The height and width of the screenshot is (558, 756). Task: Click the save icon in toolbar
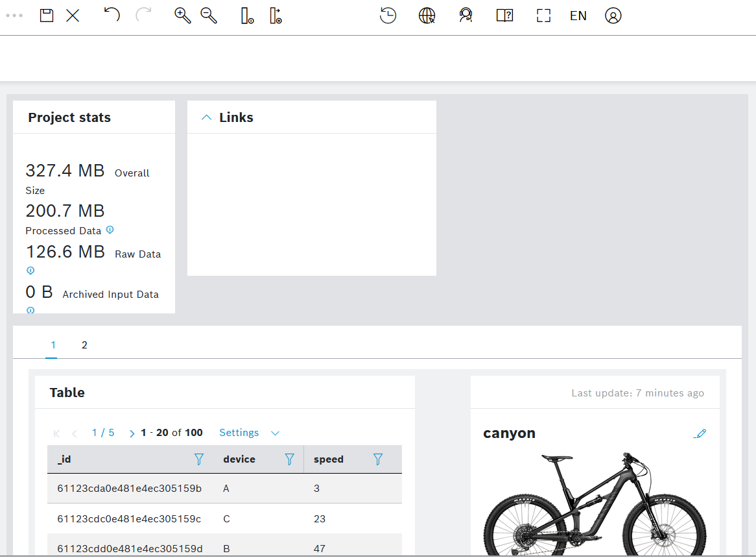pos(47,16)
